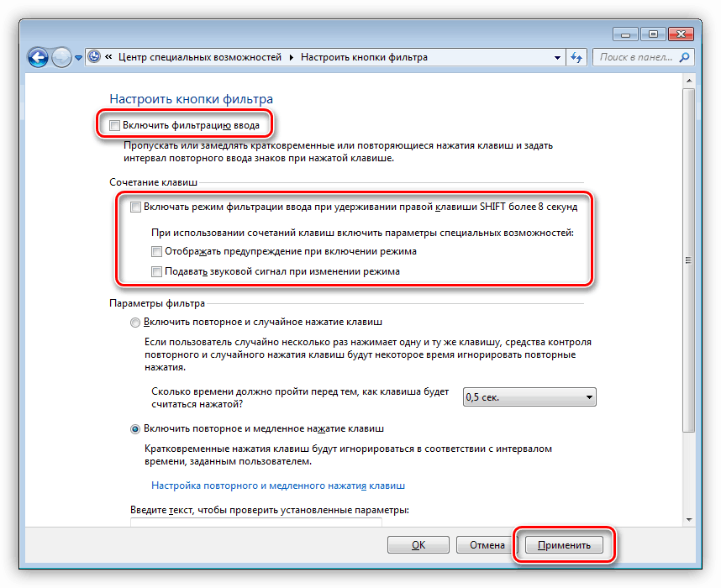721x588 pixels.
Task: Check the right SHIFT 8 seconds option
Action: pyautogui.click(x=135, y=207)
